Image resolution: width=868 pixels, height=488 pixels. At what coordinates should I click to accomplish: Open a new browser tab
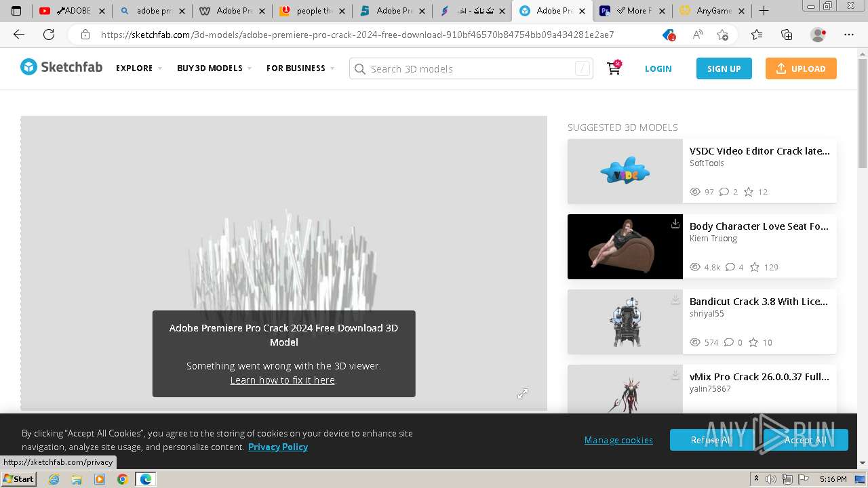(x=764, y=11)
